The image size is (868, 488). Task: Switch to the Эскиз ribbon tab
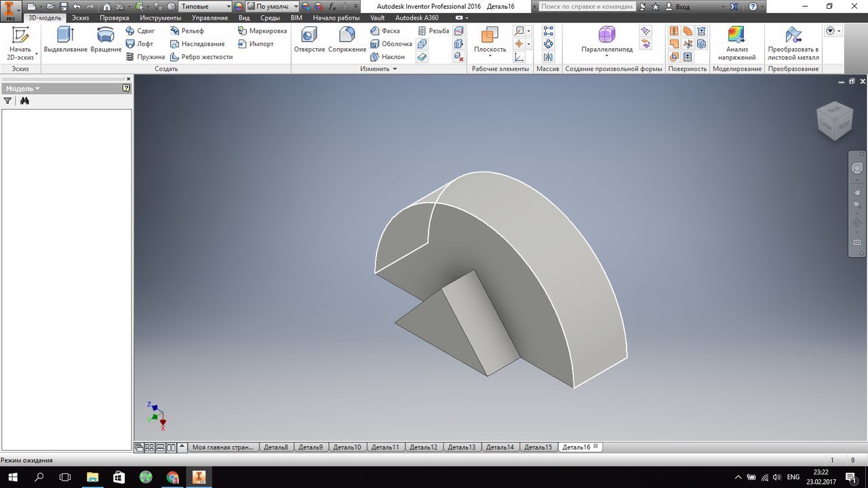point(80,18)
